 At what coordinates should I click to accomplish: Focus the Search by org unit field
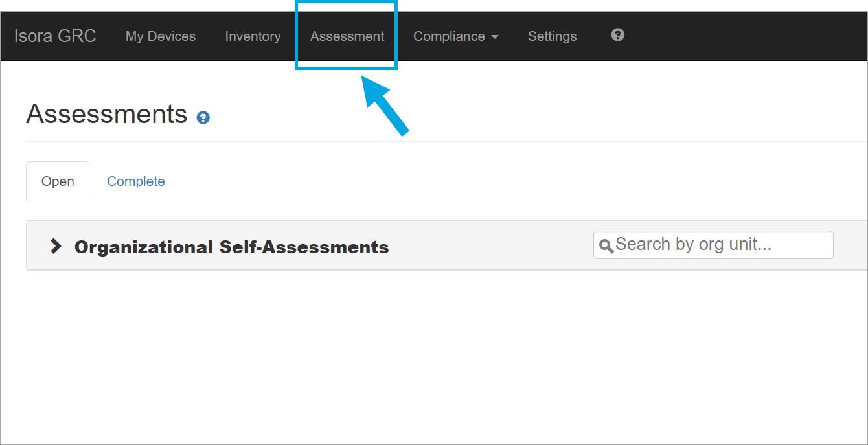click(x=719, y=245)
